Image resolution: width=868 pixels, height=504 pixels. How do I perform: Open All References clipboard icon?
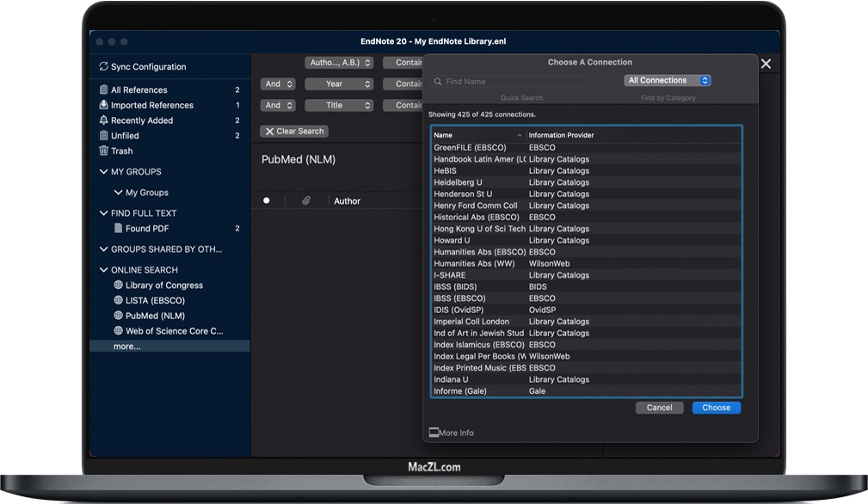(104, 90)
